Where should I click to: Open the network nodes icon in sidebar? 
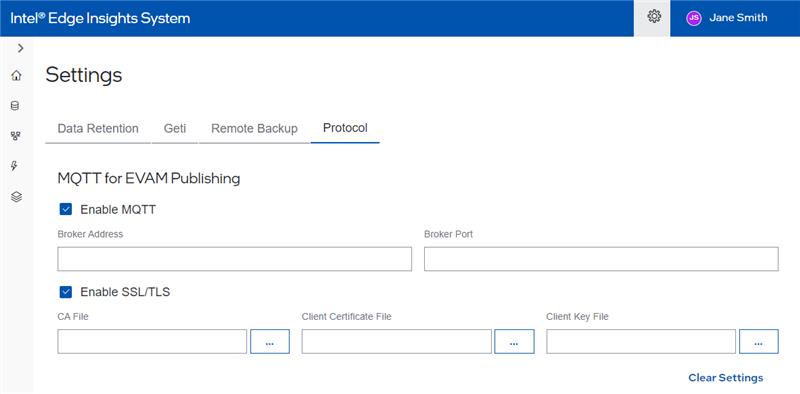point(15,136)
